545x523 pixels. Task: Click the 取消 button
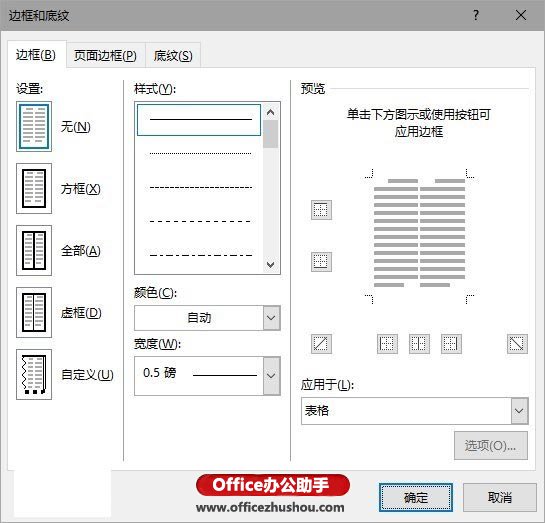[x=500, y=497]
